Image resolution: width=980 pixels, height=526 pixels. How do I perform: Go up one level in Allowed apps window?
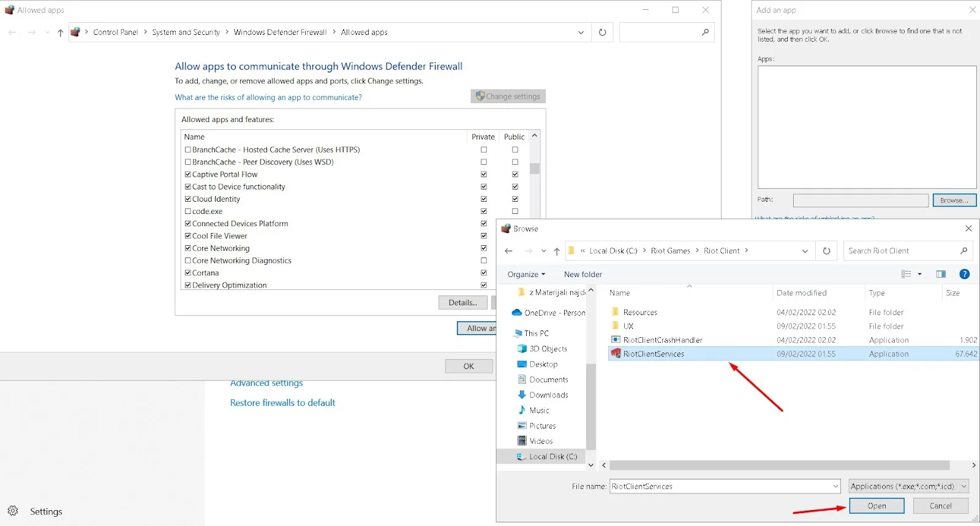[x=60, y=32]
